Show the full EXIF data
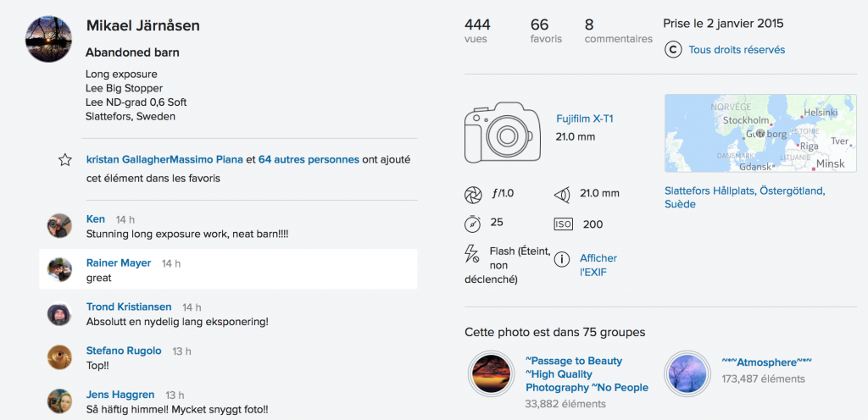 point(598,265)
